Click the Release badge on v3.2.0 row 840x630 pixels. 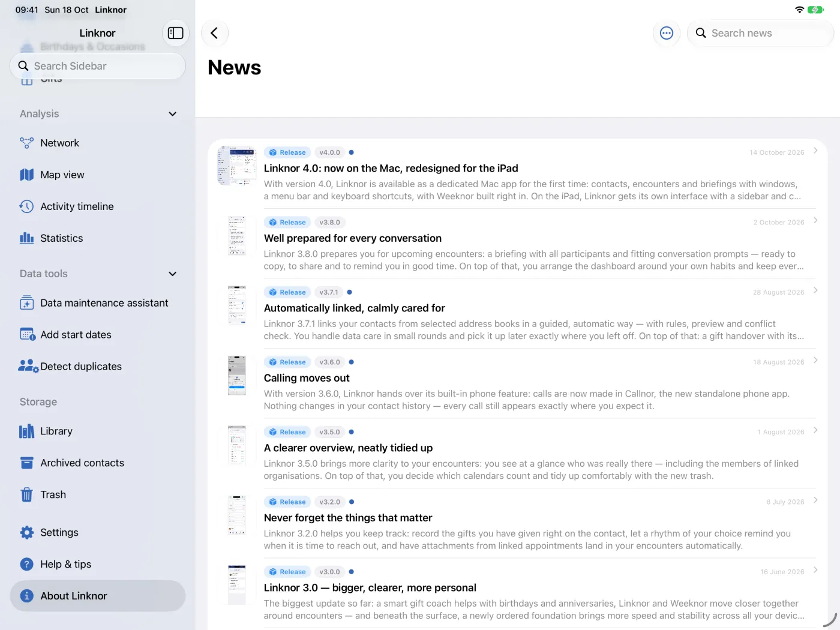(287, 502)
